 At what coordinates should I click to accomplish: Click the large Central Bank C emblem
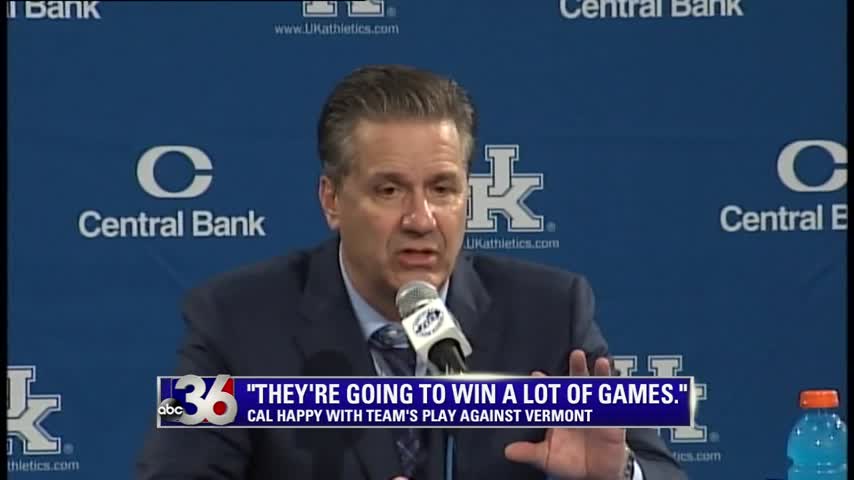[175, 172]
